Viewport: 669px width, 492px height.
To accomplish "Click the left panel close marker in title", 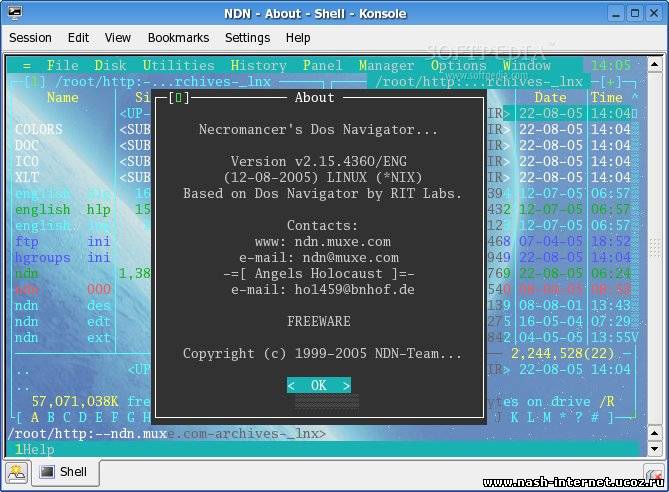I will coord(35,82).
